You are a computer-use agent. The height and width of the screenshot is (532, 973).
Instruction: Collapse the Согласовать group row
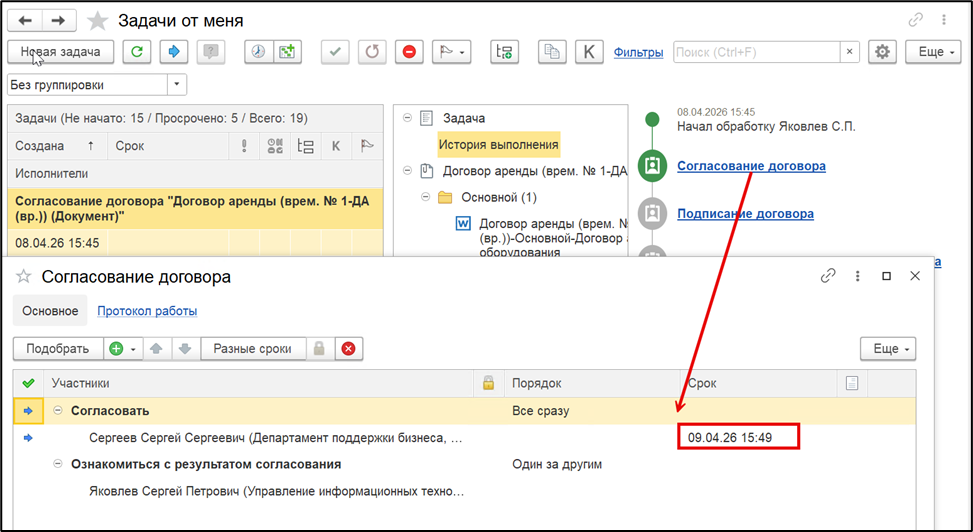[x=58, y=410]
